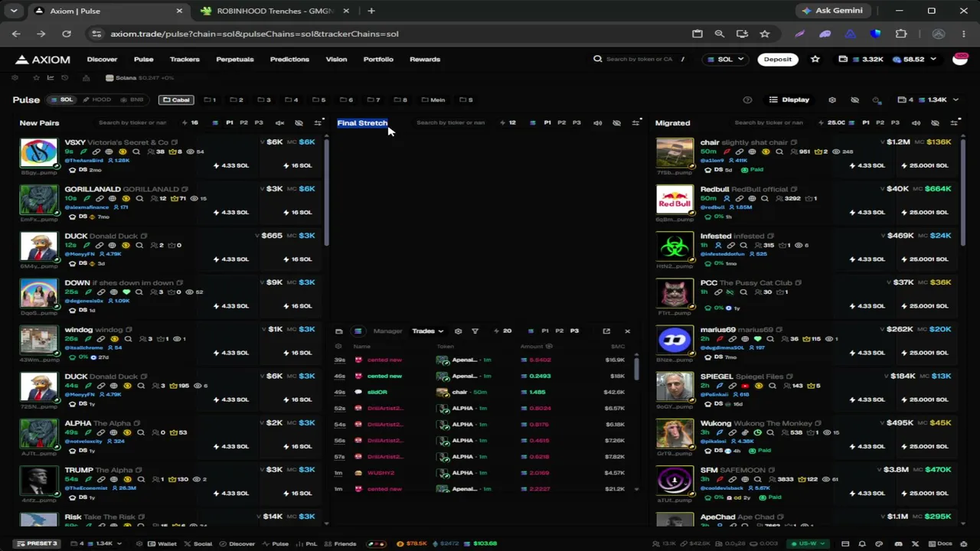Click the trades list scrollbar thumb
980x551 pixels.
point(637,368)
